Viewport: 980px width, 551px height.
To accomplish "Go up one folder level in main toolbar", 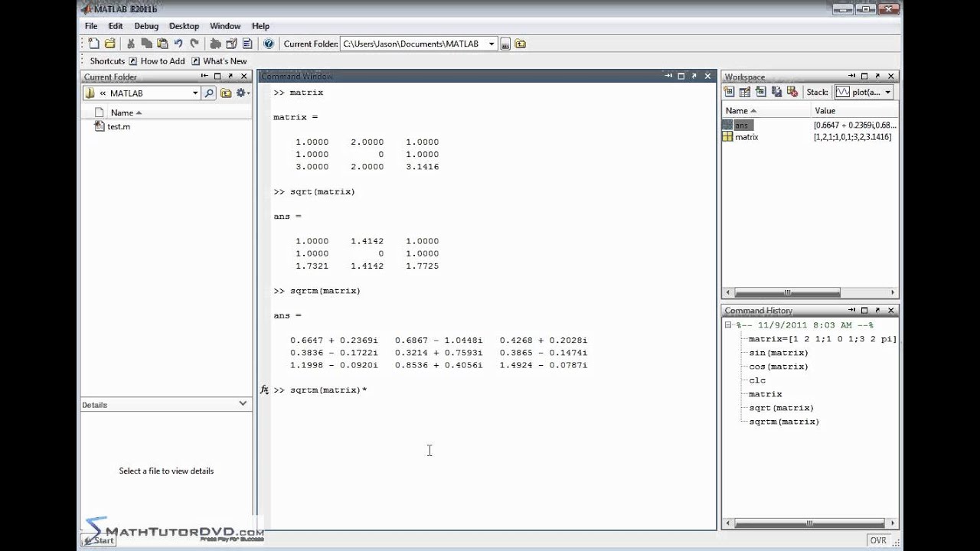I will [521, 44].
